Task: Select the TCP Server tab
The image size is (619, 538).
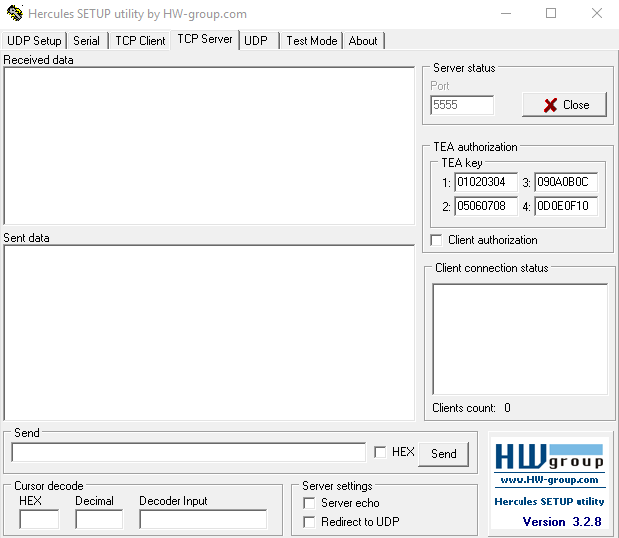Action: coord(204,39)
